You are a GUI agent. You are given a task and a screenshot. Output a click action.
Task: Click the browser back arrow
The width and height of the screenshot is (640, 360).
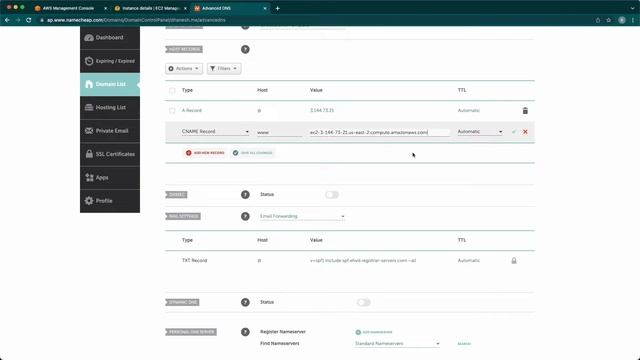[x=7, y=20]
